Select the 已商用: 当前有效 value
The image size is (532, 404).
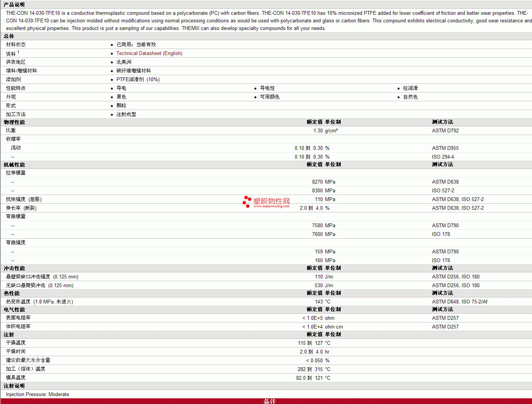point(136,45)
